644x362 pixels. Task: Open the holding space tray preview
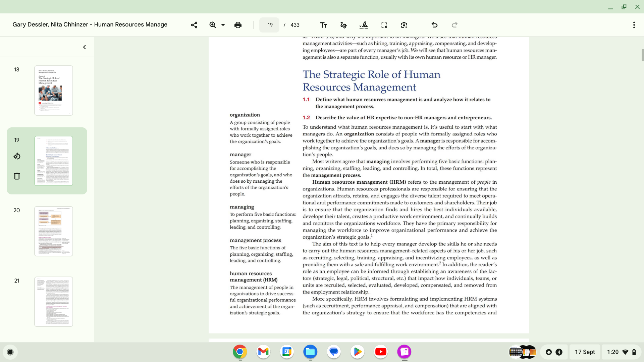coord(522,352)
